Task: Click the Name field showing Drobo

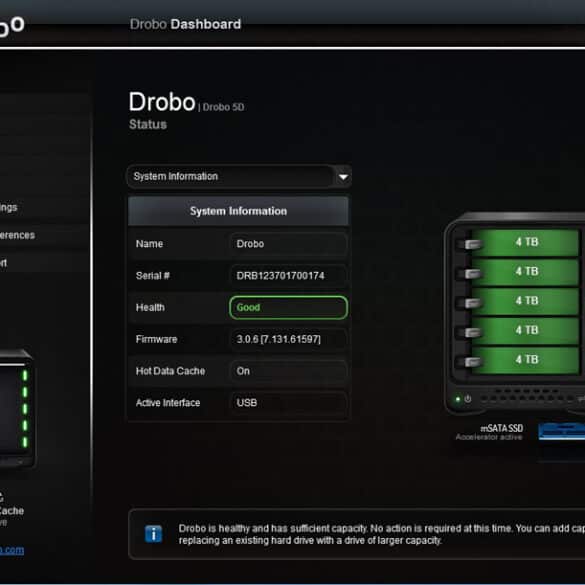Action: tap(288, 244)
